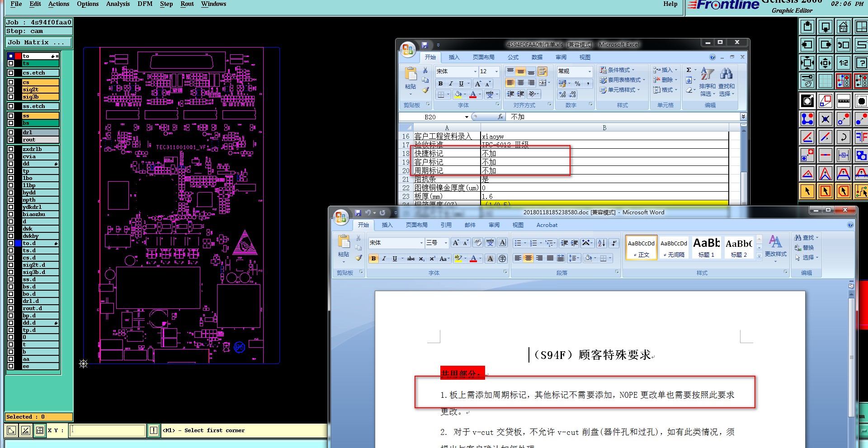Toggle Italic in the Excel ribbon
This screenshot has height=448, width=868.
pyautogui.click(x=451, y=84)
